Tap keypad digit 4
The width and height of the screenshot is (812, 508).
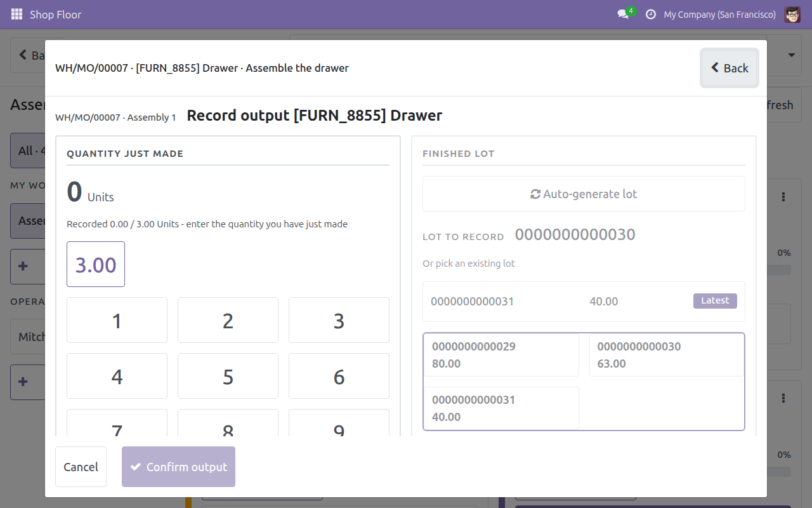[117, 377]
